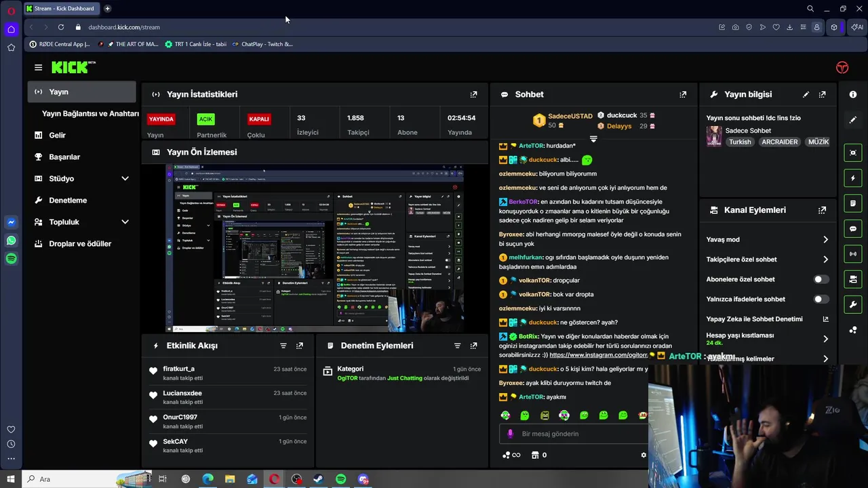Open filter options in Etkinlik Akışı
The image size is (868, 488).
pos(283,346)
